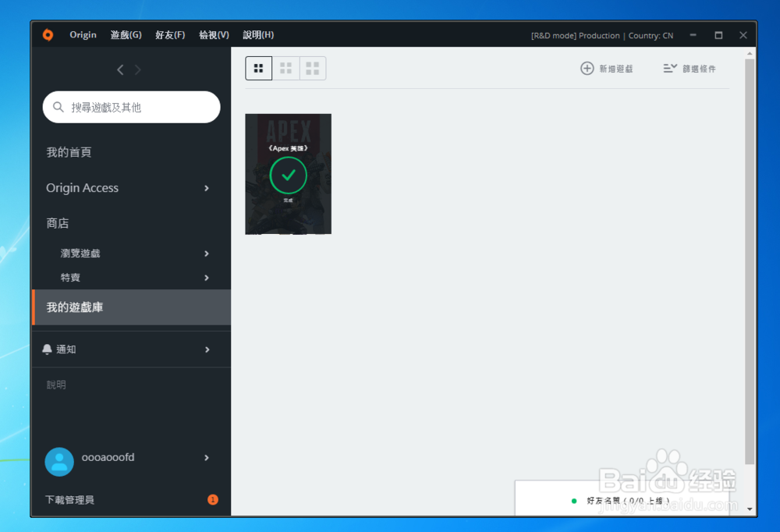Click the scrollbar down arrow

[750, 509]
